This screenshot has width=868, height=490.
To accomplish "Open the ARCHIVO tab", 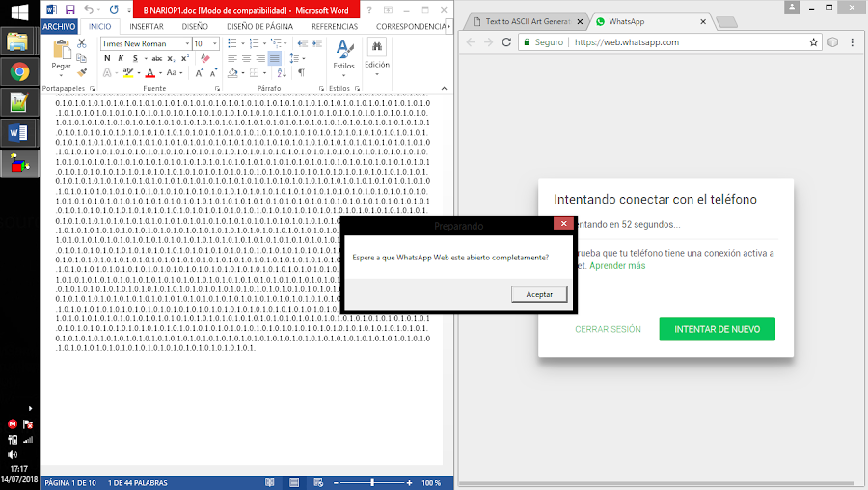I will (59, 27).
